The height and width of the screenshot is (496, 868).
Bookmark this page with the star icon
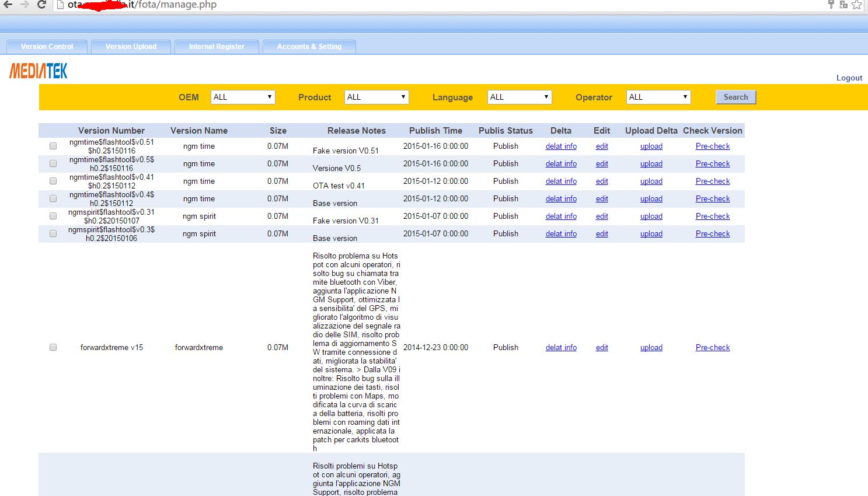coord(856,5)
